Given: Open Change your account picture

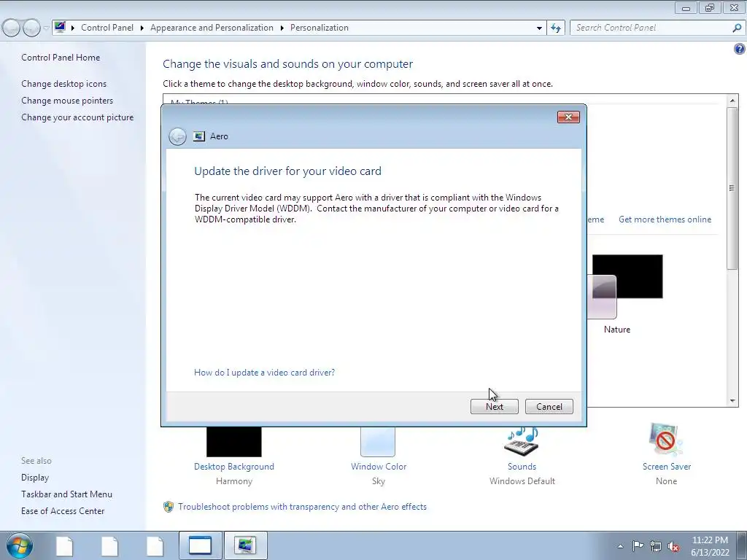Looking at the screenshot, I should click(77, 117).
